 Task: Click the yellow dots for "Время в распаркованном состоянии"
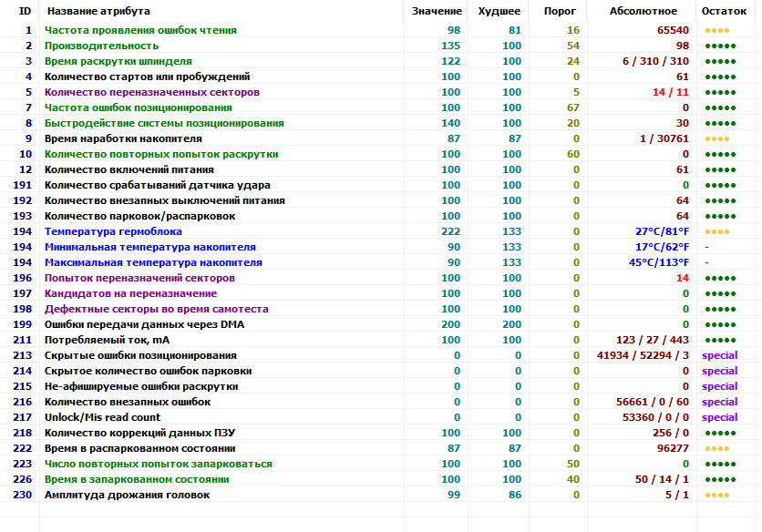coord(716,449)
